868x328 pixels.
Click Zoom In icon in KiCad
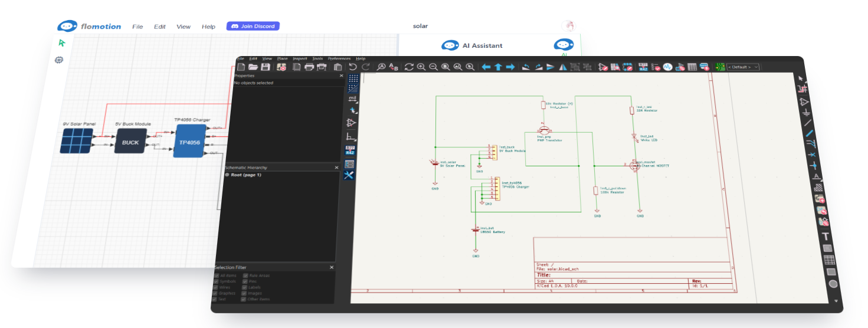click(x=421, y=67)
